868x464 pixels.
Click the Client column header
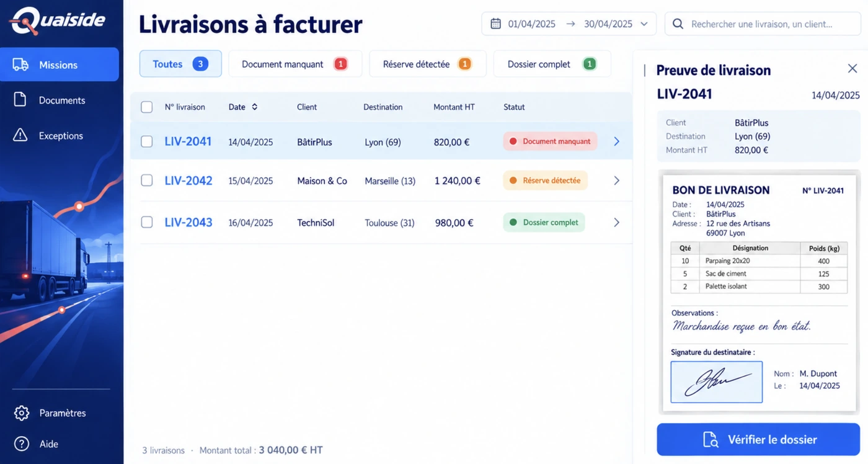click(307, 107)
